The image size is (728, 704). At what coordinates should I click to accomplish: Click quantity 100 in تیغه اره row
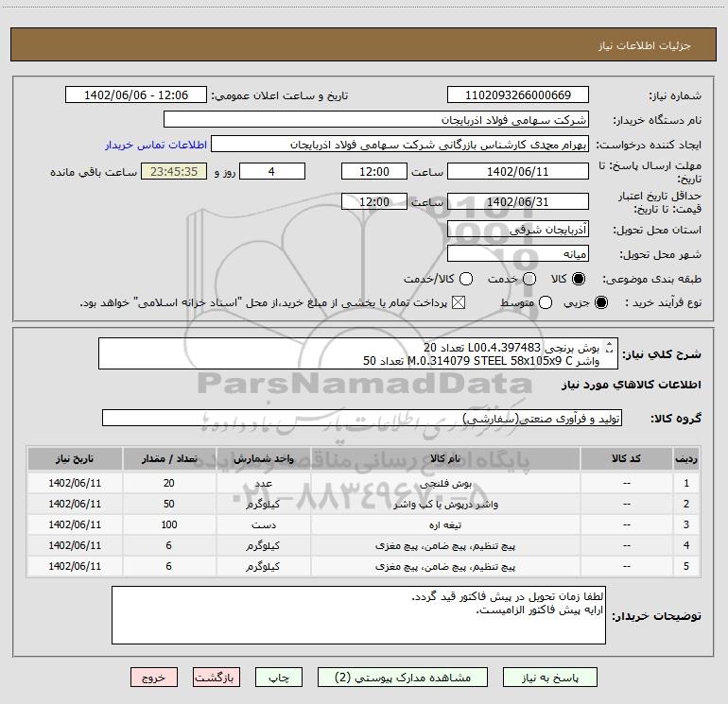(x=169, y=524)
